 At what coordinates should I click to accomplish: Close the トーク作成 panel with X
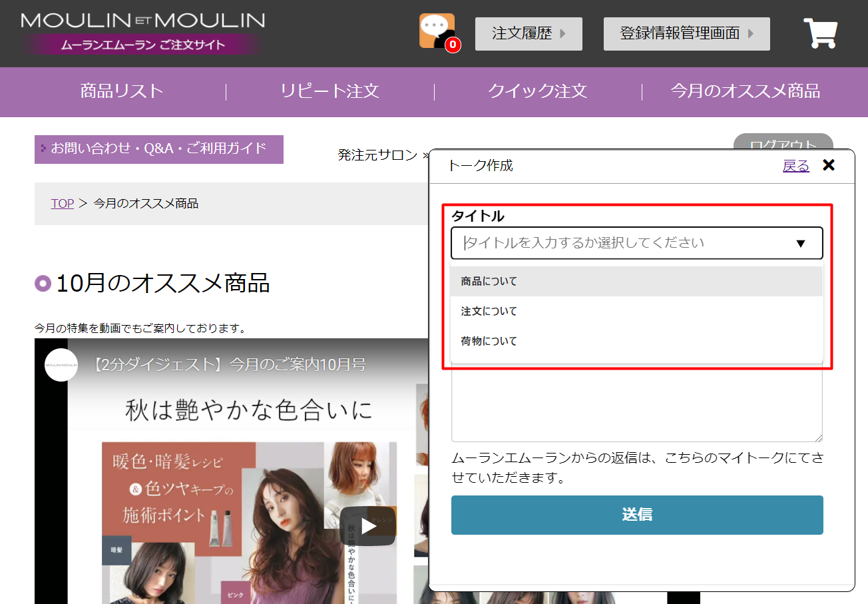tap(829, 165)
